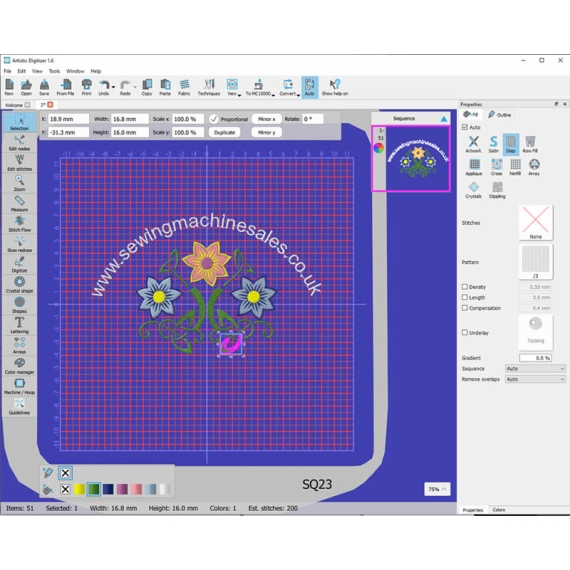The width and height of the screenshot is (570, 570).
Task: Pick the green thread color swatch
Action: pos(94,489)
